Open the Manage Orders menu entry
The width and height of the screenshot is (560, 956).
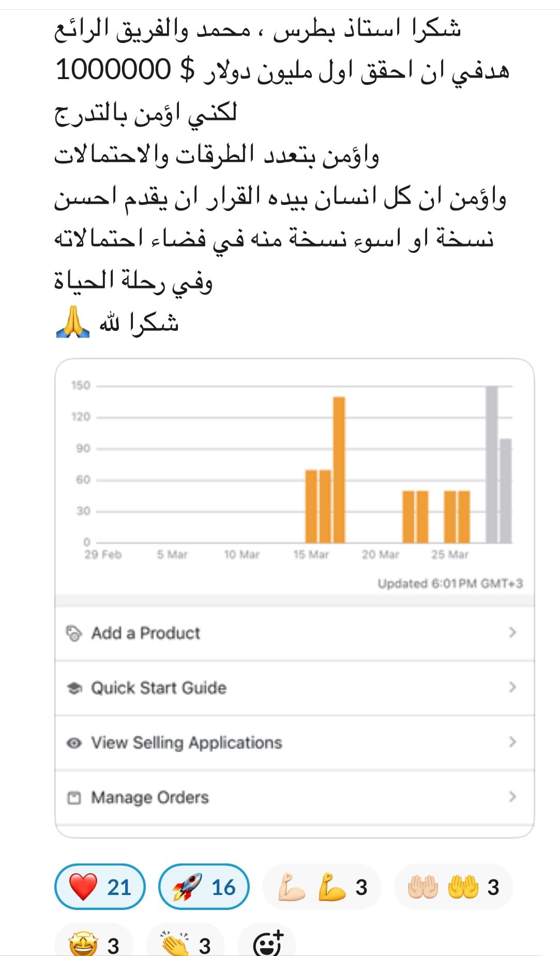[150, 797]
